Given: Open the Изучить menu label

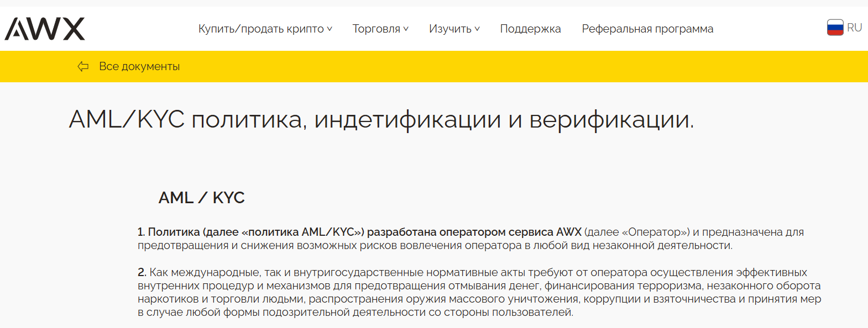Looking at the screenshot, I should tap(450, 29).
